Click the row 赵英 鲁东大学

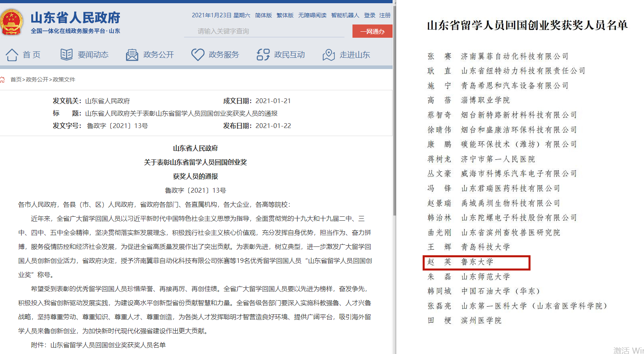476,262
